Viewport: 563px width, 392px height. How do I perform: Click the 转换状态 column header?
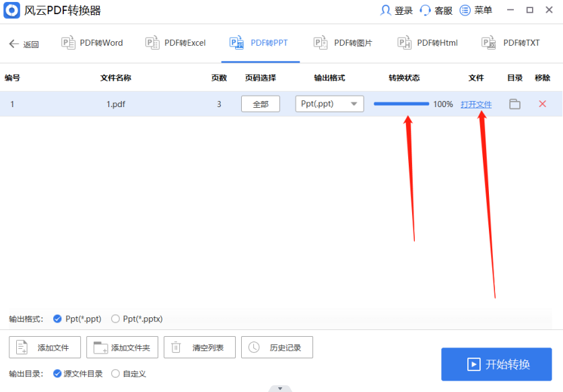[404, 78]
